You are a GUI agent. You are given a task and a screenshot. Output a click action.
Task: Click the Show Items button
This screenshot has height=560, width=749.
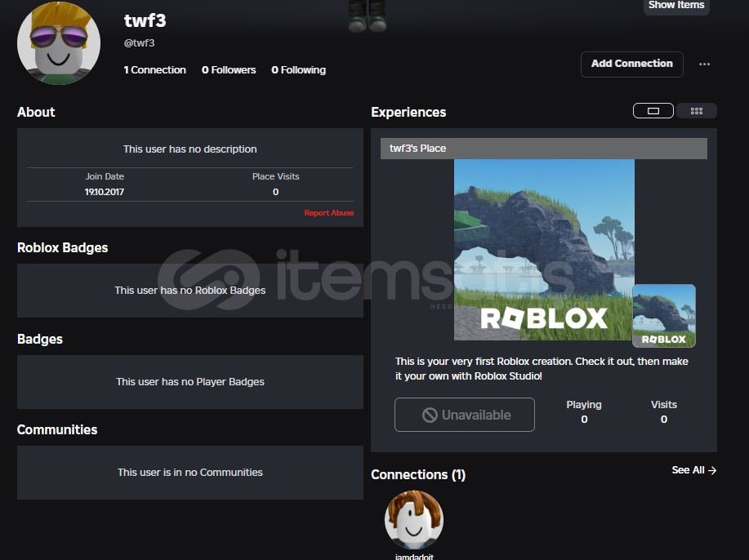point(676,6)
